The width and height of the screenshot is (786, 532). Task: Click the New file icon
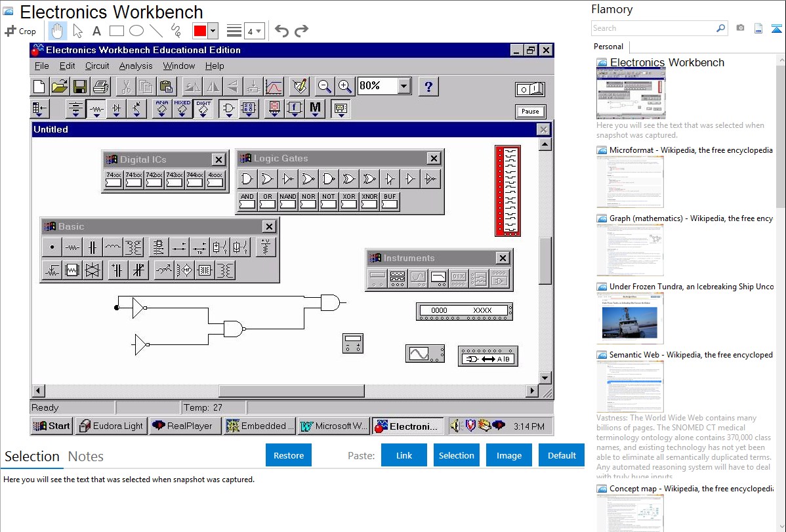pos(39,86)
